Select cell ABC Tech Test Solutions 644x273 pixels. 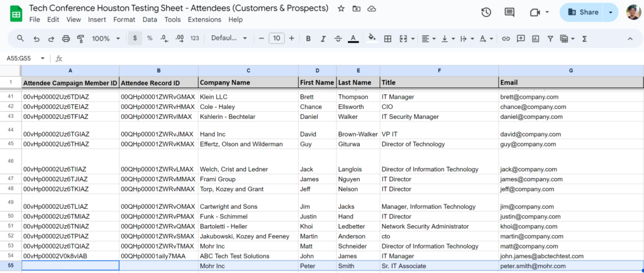coord(248,256)
